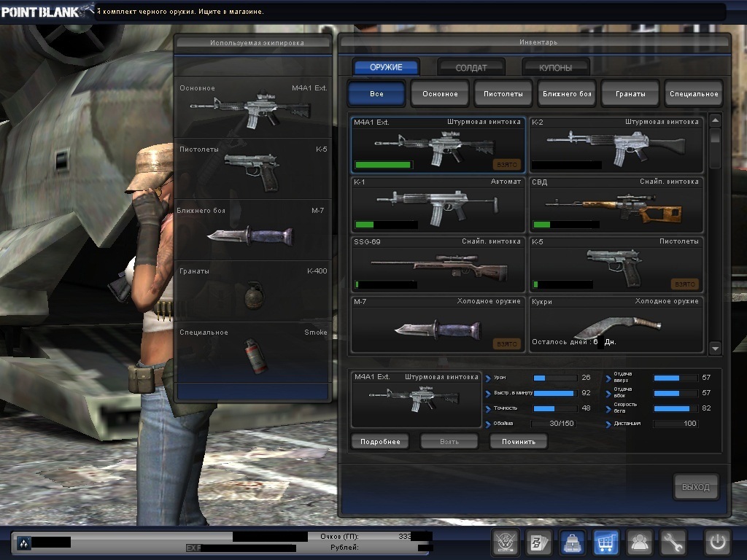Screen dimensions: 747x560
Task: Filter inventory by Ближнего боя
Action: pyautogui.click(x=567, y=93)
